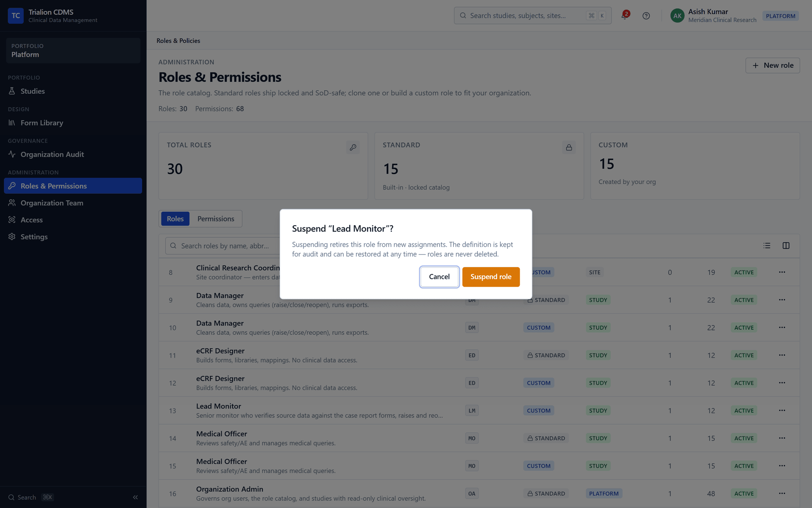812x508 pixels.
Task: Click the sidebar Search shortcut
Action: 30,497
